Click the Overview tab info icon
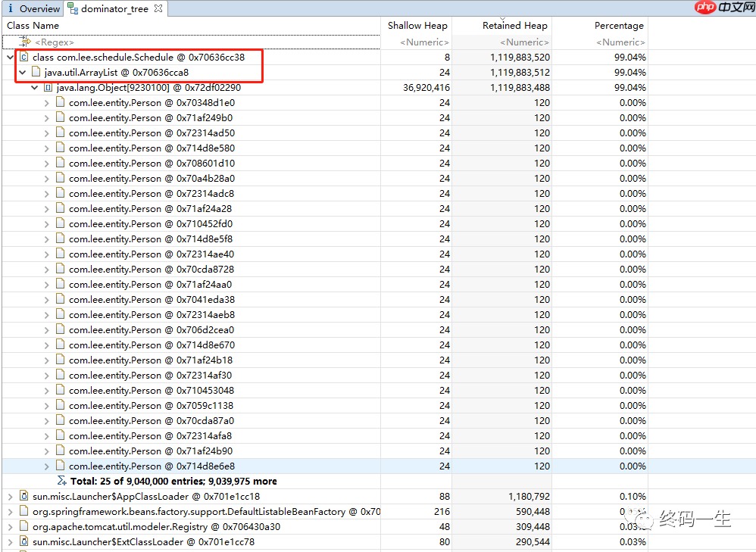This screenshot has height=552, width=756. coord(10,9)
